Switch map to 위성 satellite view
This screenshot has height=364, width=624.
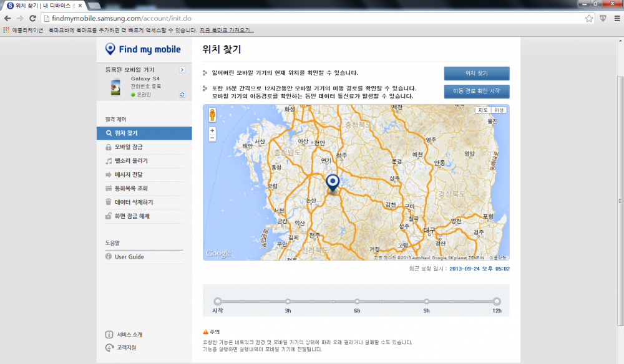pyautogui.click(x=500, y=110)
